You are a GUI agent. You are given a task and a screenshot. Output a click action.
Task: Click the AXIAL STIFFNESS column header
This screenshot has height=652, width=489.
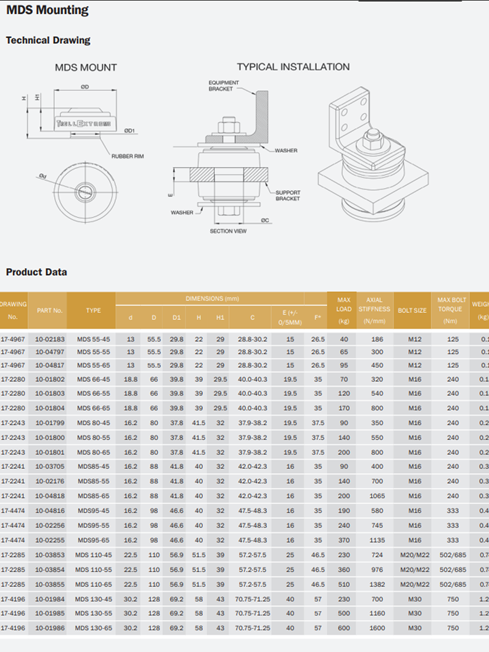pos(374,310)
